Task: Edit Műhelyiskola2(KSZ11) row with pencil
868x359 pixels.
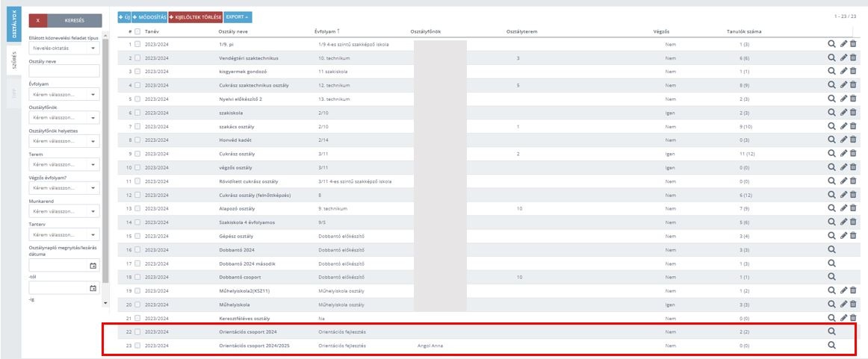Action: (843, 290)
